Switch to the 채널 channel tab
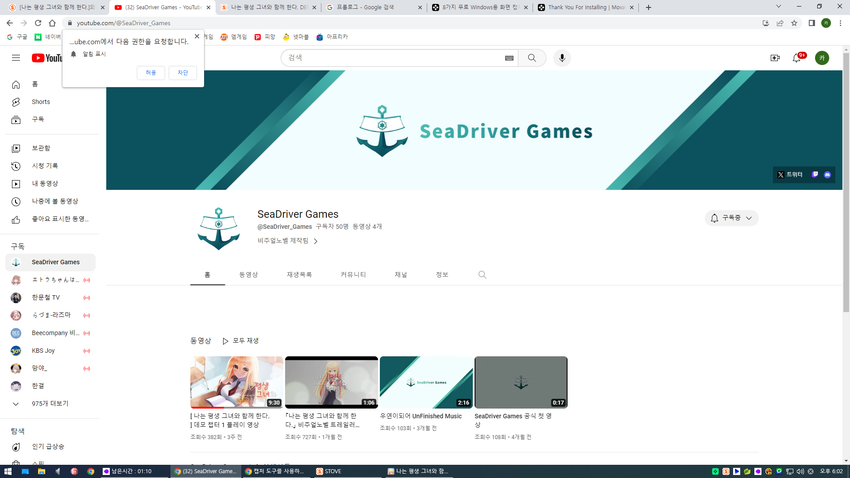The width and height of the screenshot is (850, 478). [x=401, y=275]
